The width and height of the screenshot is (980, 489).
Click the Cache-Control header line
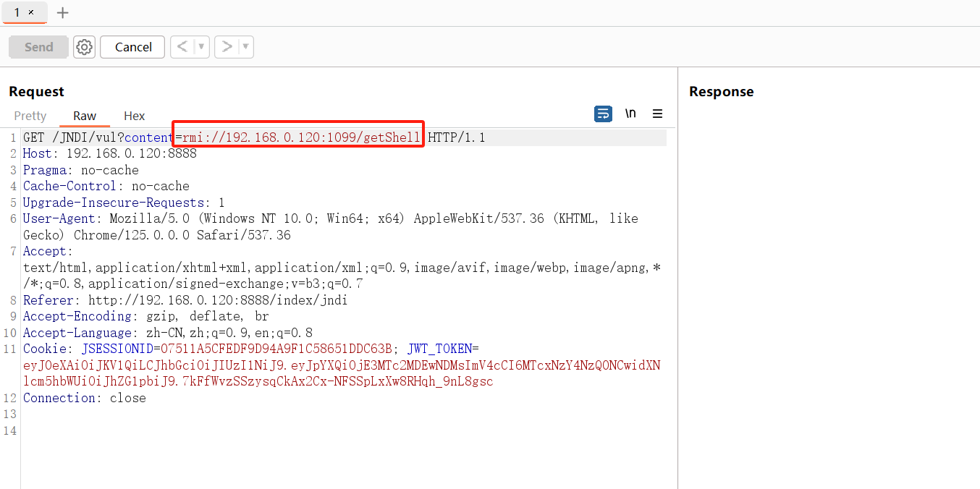[x=106, y=187]
